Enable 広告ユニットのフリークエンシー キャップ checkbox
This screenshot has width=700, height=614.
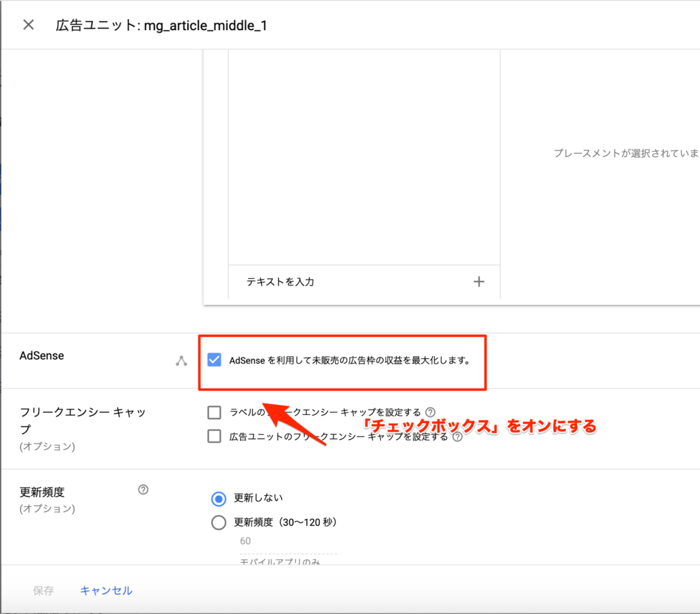pyautogui.click(x=214, y=436)
